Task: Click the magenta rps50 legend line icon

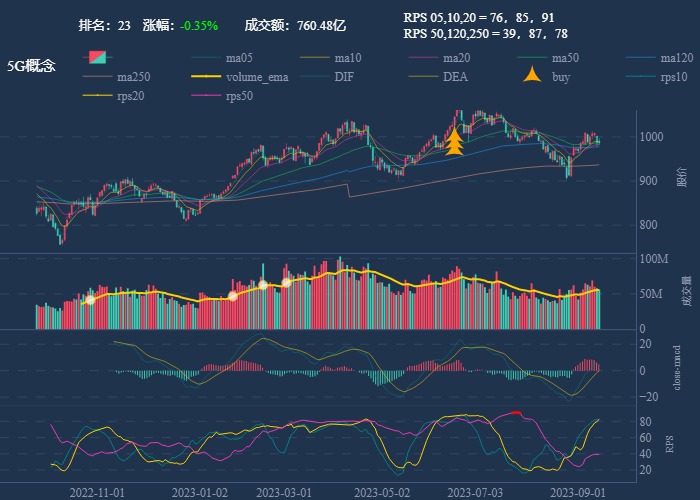Action: point(205,96)
